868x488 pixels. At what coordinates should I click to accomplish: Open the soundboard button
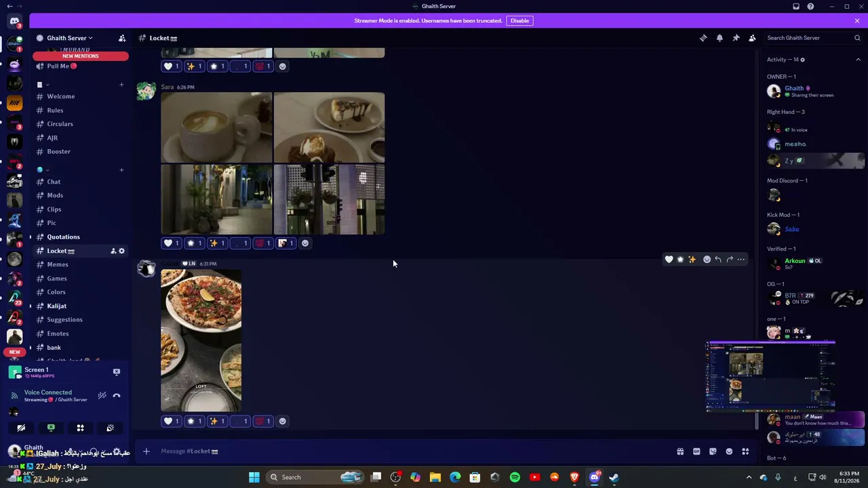tap(110, 428)
